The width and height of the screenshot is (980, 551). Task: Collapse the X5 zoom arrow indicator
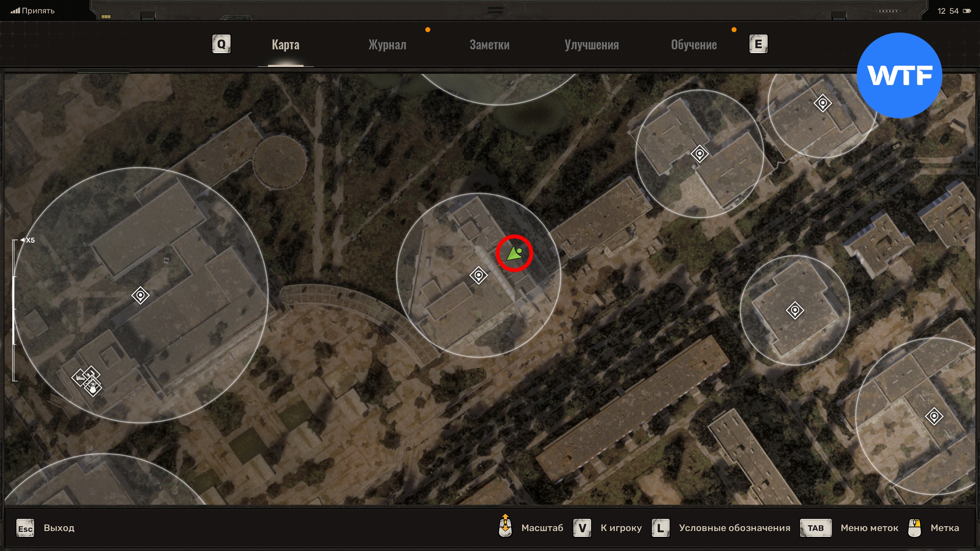coord(23,240)
